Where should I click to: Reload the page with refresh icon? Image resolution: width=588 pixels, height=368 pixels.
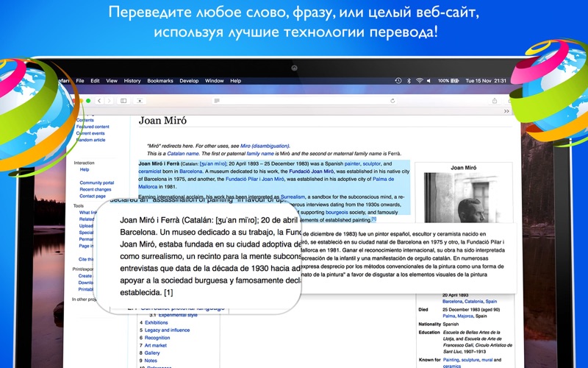point(392,101)
